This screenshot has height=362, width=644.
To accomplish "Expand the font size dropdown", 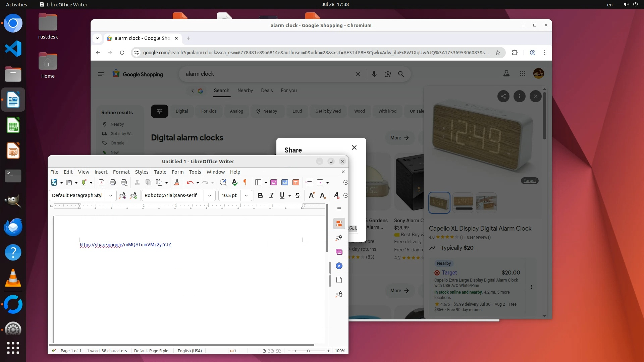I will pos(246,195).
